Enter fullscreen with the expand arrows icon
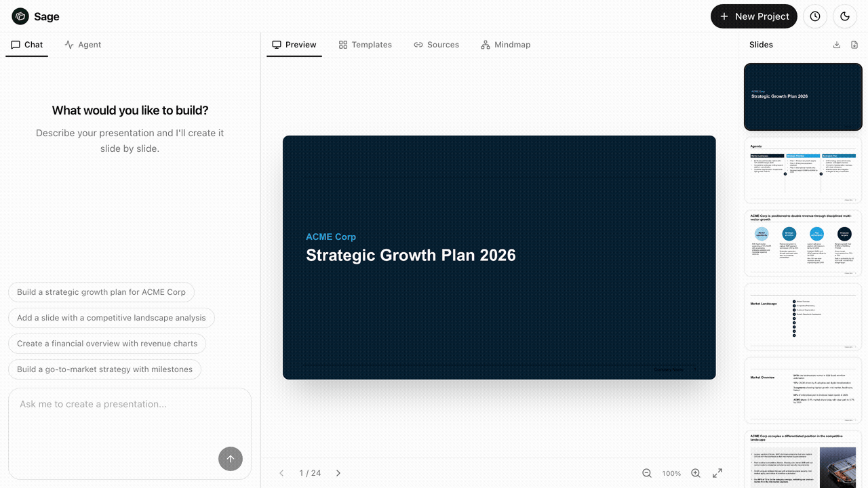The width and height of the screenshot is (868, 488). tap(717, 473)
